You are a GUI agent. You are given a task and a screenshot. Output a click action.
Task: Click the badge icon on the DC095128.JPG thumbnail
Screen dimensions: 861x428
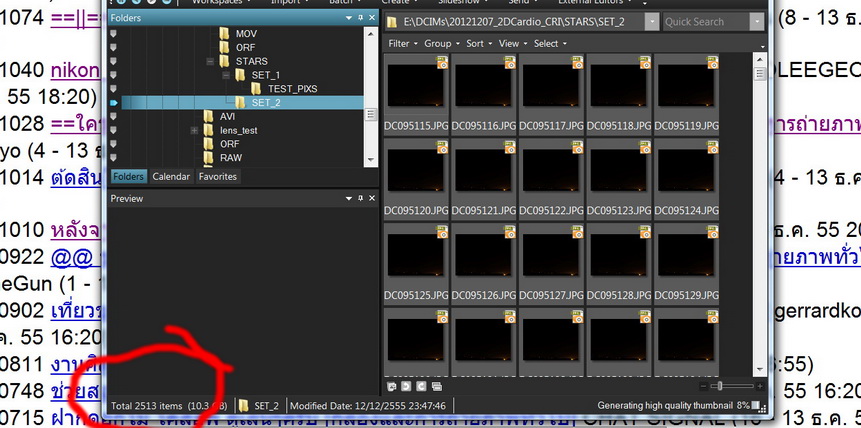[x=645, y=232]
